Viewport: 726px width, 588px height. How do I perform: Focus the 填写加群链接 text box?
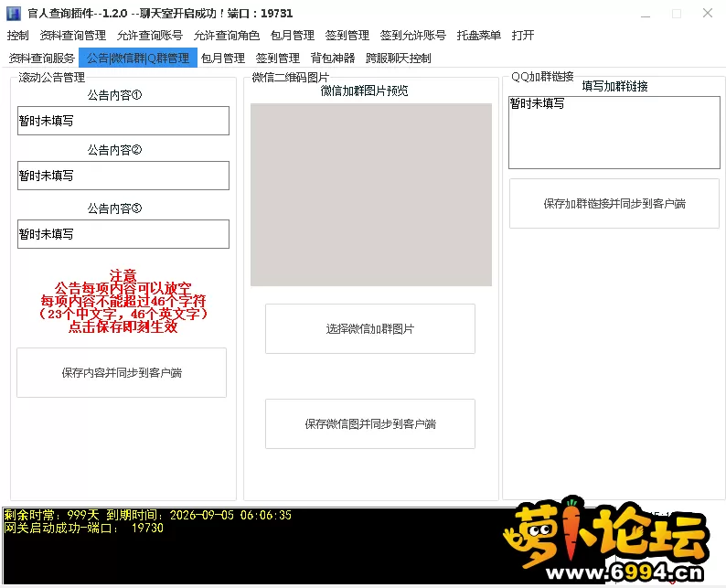614,133
